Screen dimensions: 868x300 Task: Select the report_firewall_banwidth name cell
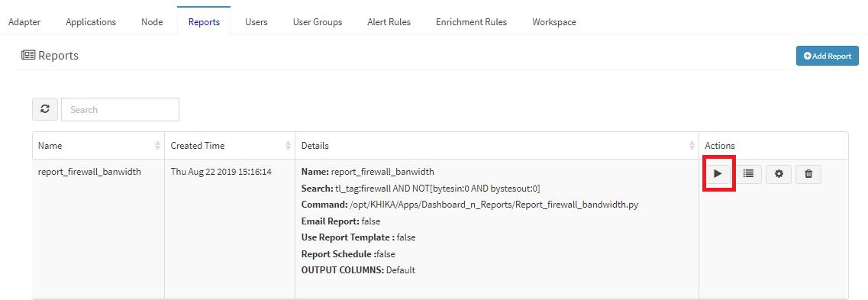pos(89,172)
